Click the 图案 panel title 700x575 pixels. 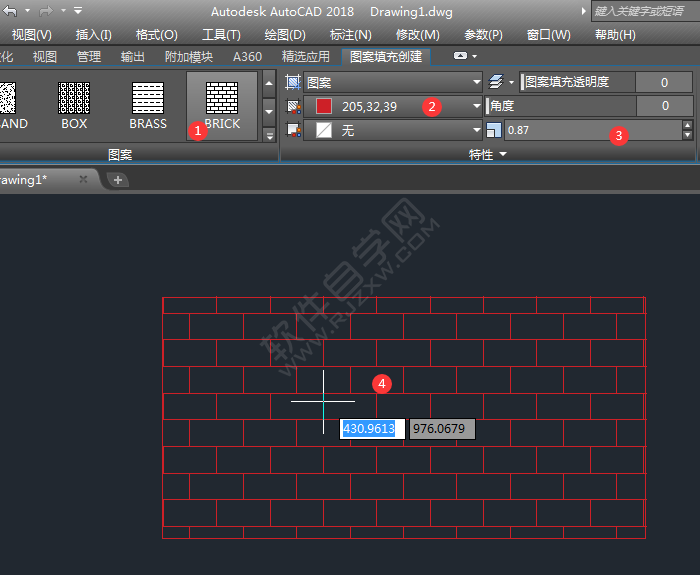coord(120,154)
